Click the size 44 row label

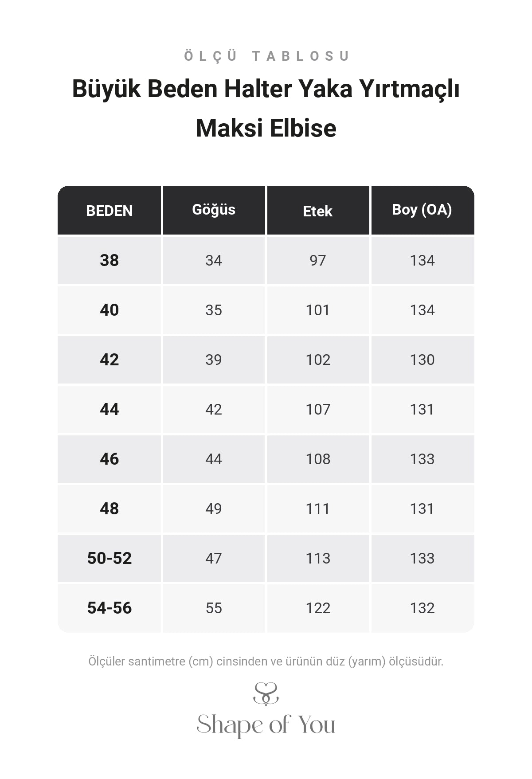pos(109,409)
